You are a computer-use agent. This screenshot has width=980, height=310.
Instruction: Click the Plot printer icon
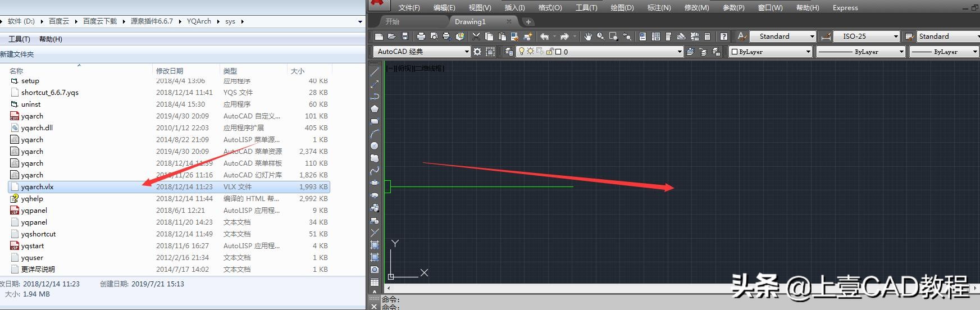421,37
